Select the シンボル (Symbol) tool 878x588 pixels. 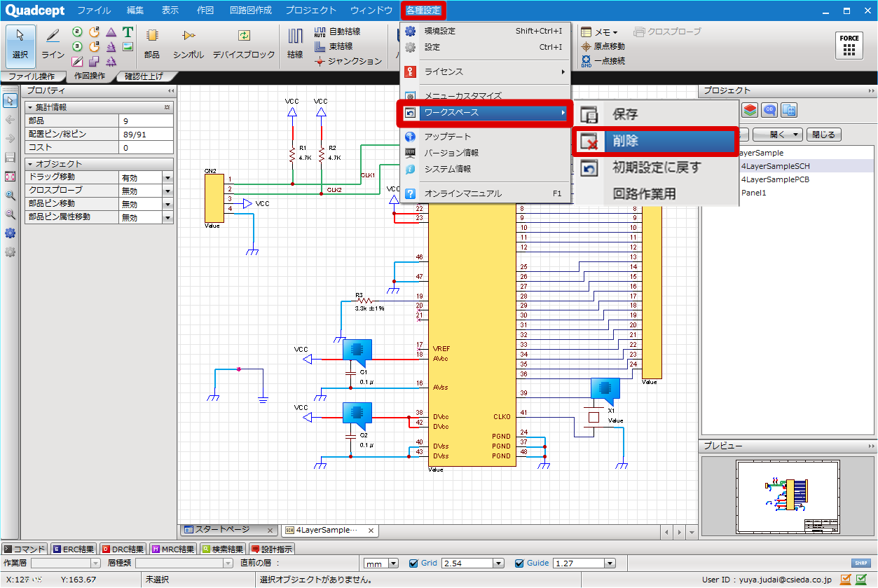coord(188,44)
